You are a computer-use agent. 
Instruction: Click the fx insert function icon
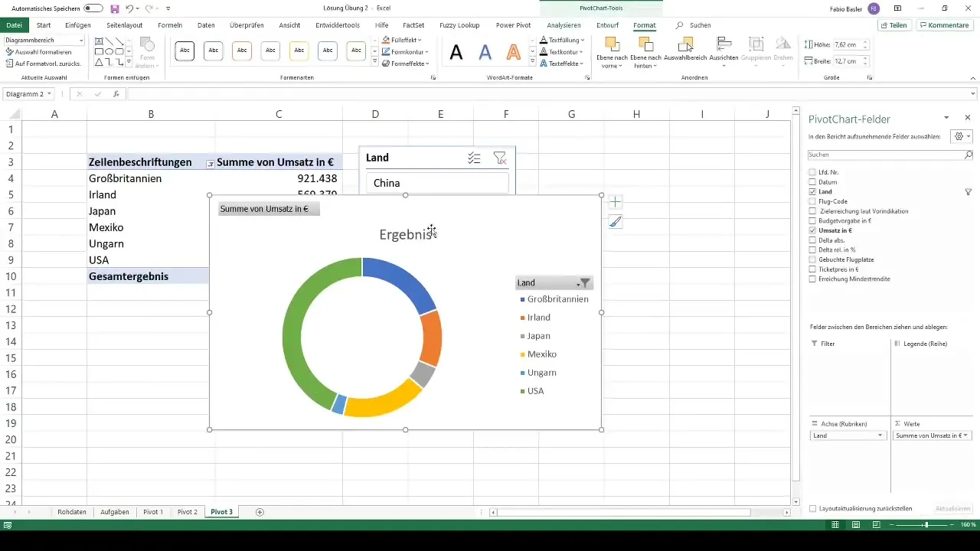pyautogui.click(x=116, y=94)
